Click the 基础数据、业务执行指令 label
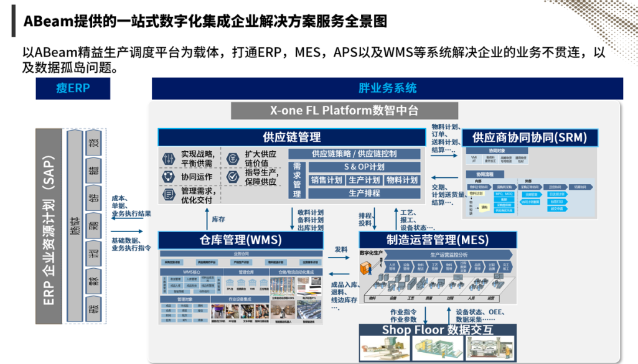Image resolution: width=638 pixels, height=364 pixels. click(x=131, y=245)
